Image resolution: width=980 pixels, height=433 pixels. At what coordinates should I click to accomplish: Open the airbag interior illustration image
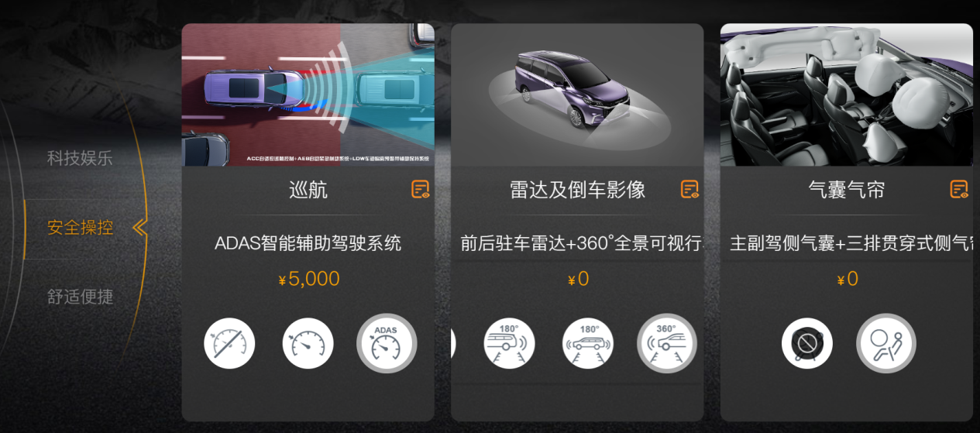tap(847, 95)
